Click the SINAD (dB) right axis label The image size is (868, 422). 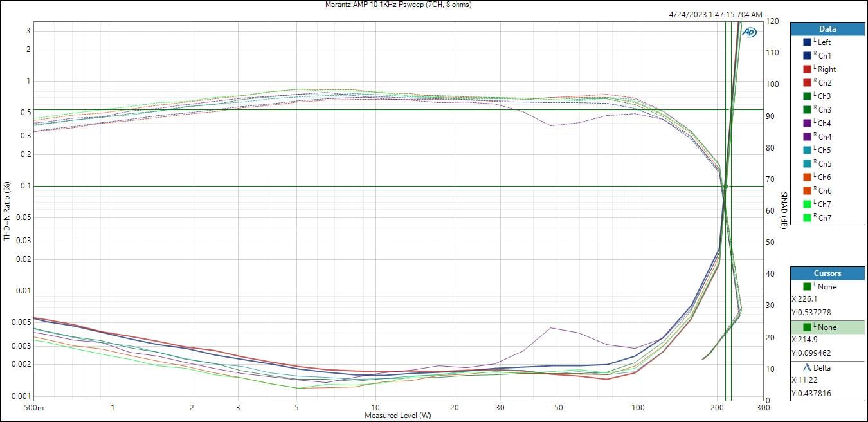coord(784,211)
